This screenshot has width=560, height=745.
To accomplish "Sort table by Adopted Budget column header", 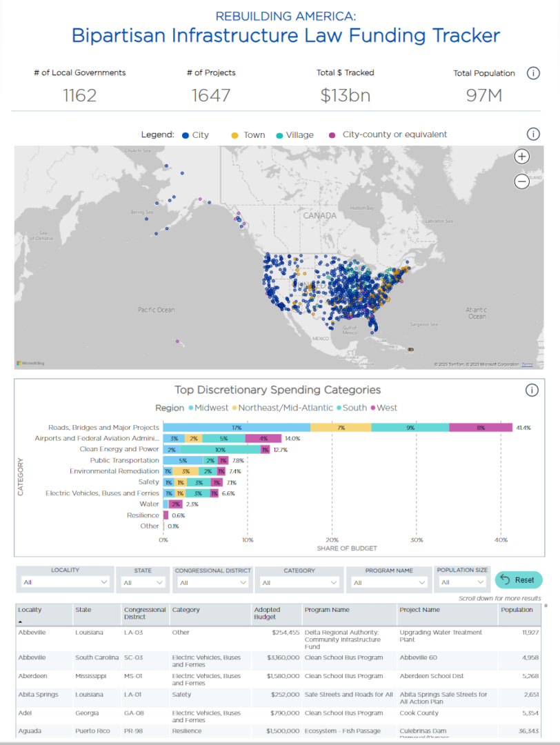I will point(267,613).
